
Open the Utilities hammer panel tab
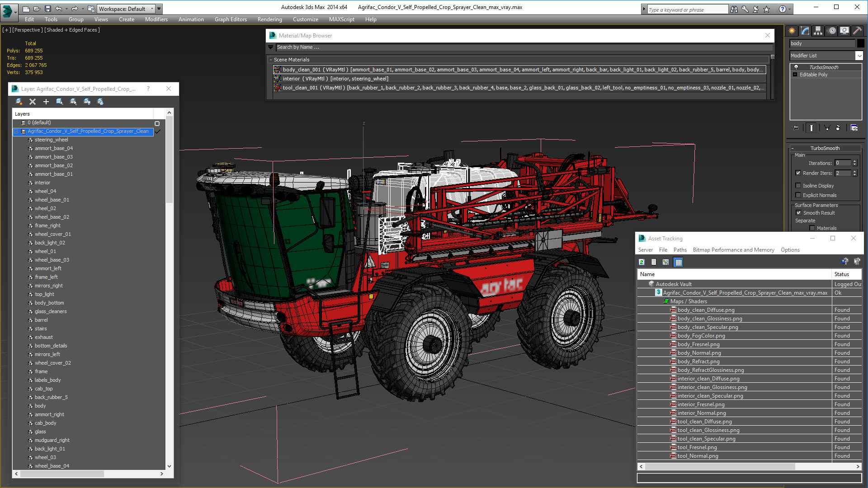coord(857,31)
